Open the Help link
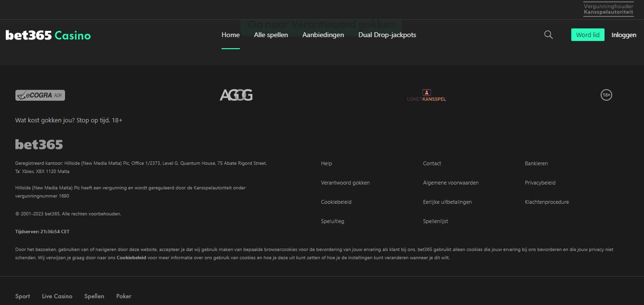644x305 pixels. tap(327, 163)
